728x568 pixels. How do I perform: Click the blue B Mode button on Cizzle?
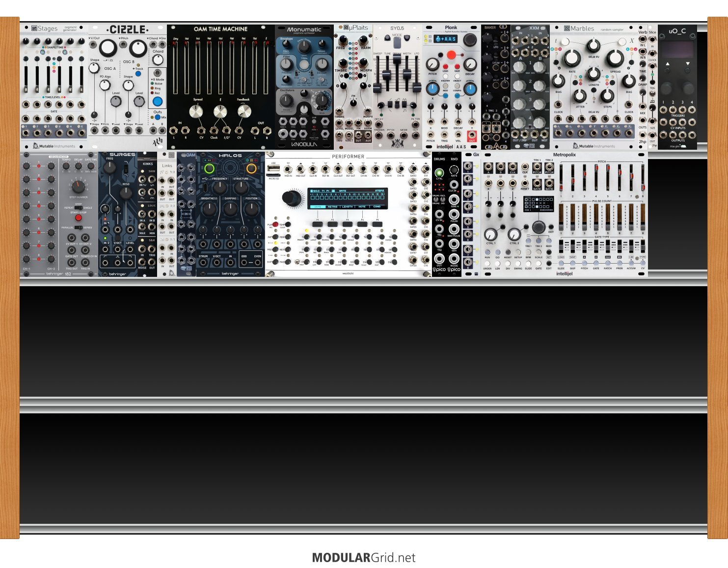(157, 102)
